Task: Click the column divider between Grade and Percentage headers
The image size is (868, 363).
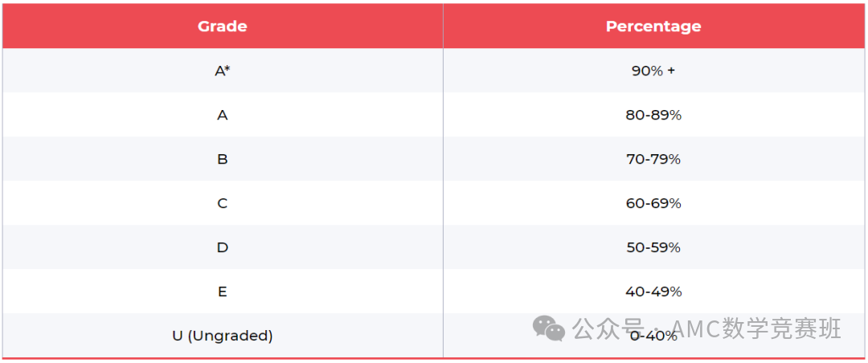Action: click(x=443, y=26)
